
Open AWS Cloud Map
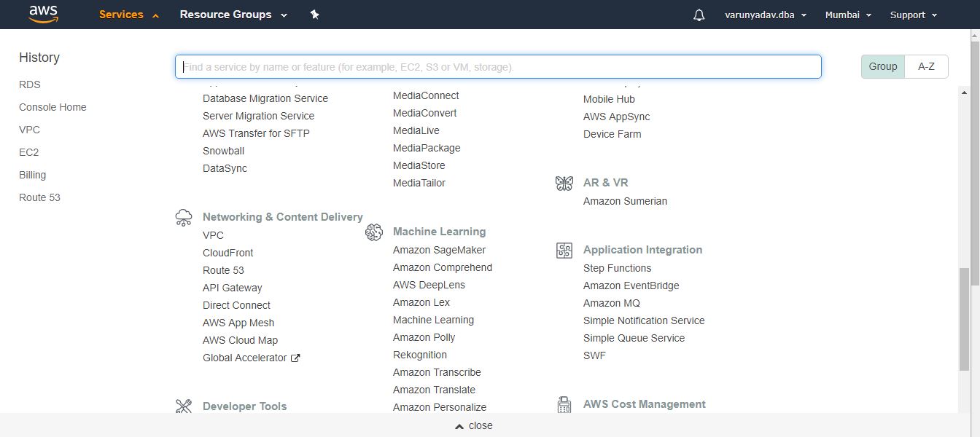pos(240,340)
